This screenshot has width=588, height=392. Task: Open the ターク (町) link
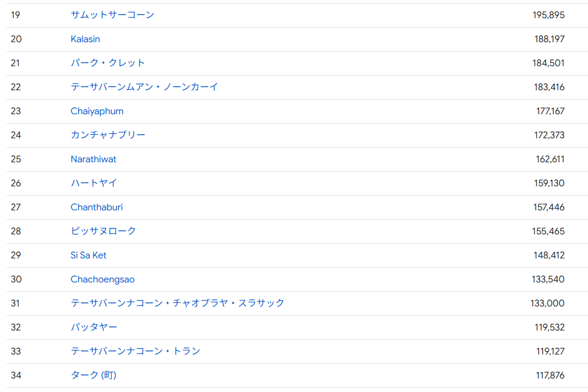(x=94, y=375)
